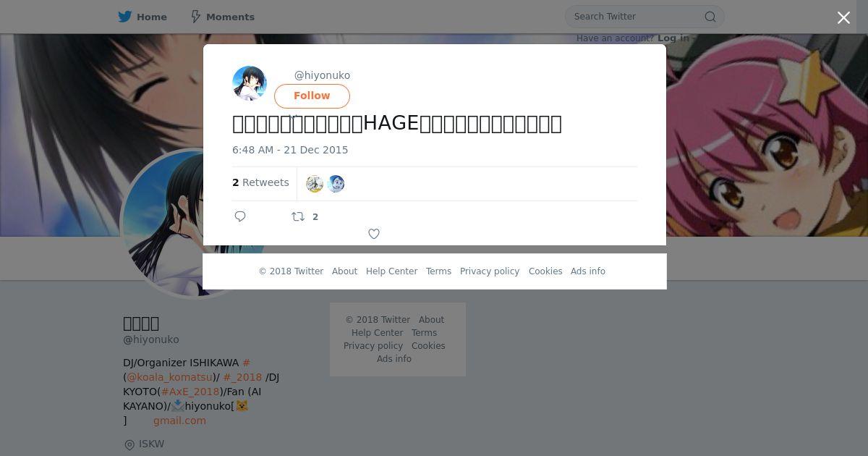Open Moments with the lightning bolt icon

coord(195,17)
